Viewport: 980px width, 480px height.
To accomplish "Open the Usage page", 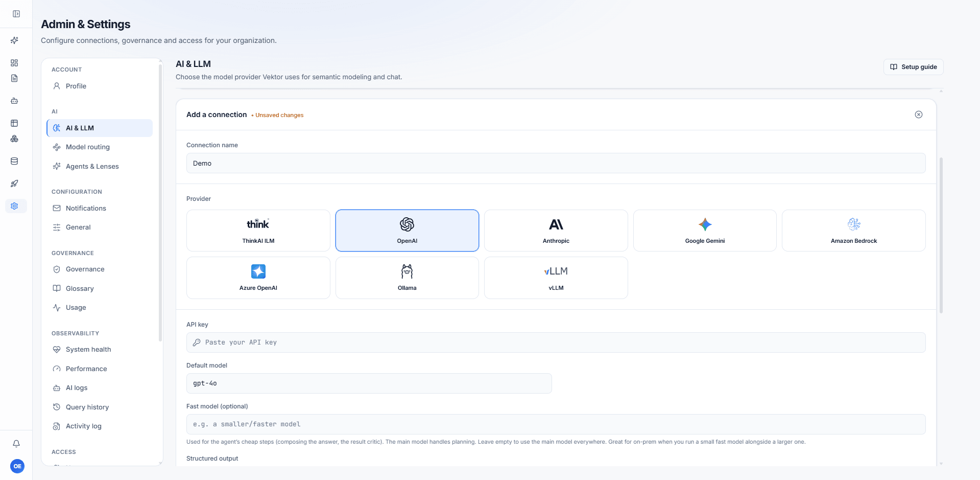I will 100,308.
